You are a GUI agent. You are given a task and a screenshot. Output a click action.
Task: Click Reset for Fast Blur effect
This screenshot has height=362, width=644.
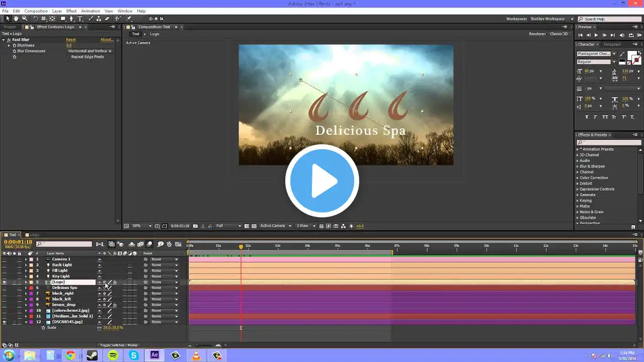pos(71,40)
